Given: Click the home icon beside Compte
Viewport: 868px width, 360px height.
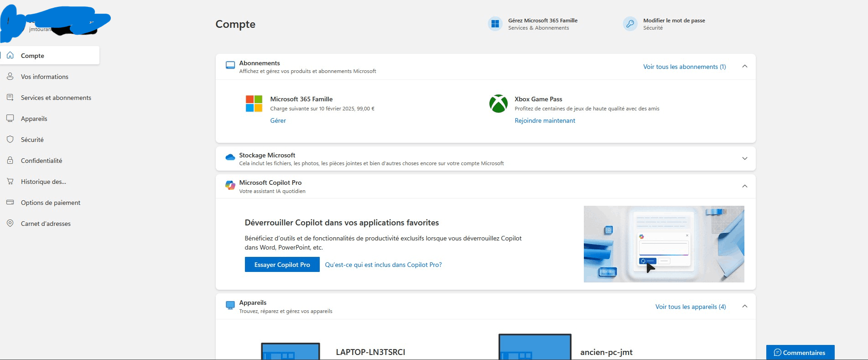Looking at the screenshot, I should [10, 55].
